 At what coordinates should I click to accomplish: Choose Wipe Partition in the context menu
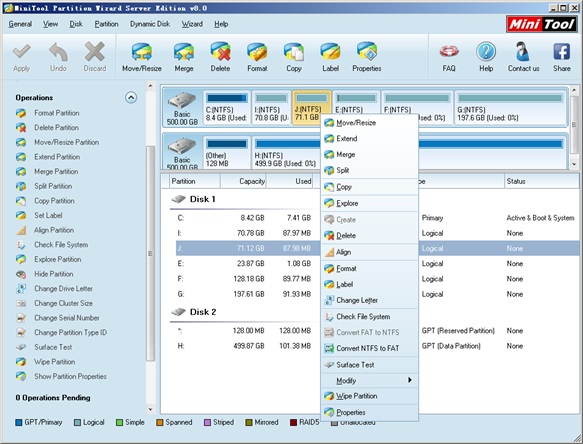[x=369, y=396]
